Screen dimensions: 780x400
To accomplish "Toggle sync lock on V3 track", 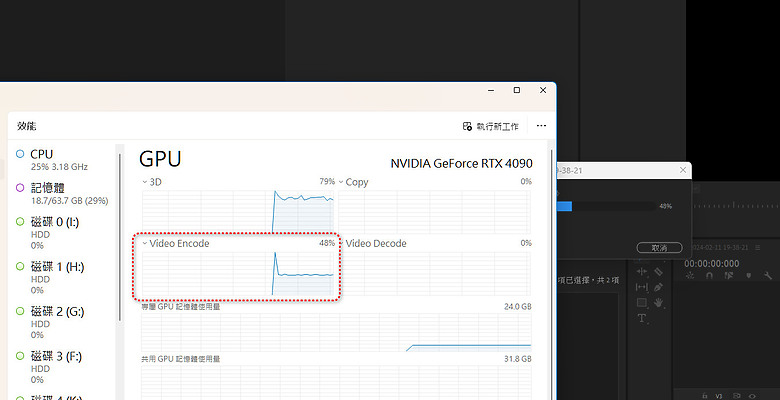I will (736, 396).
